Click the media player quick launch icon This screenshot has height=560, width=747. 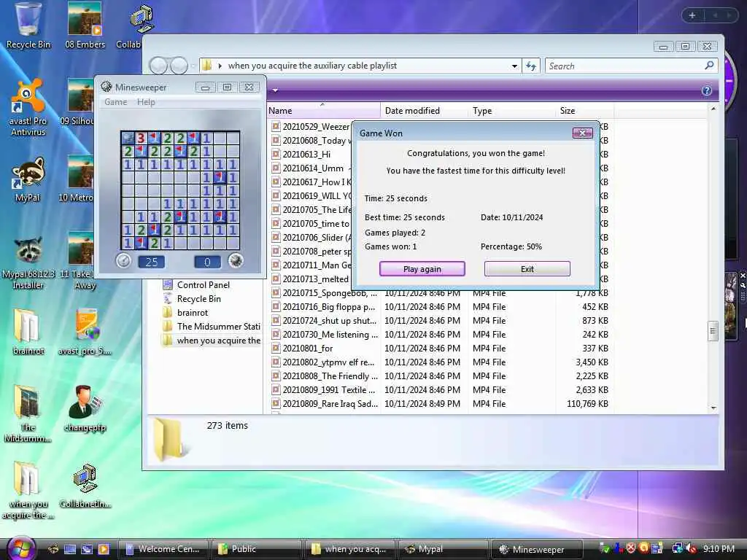click(104, 549)
